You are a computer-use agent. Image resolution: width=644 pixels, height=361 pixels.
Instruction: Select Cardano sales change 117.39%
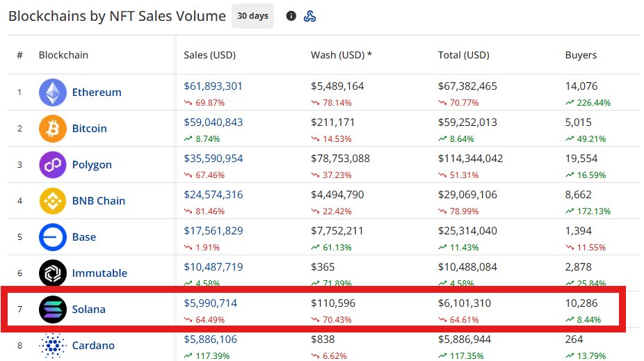[212, 355]
